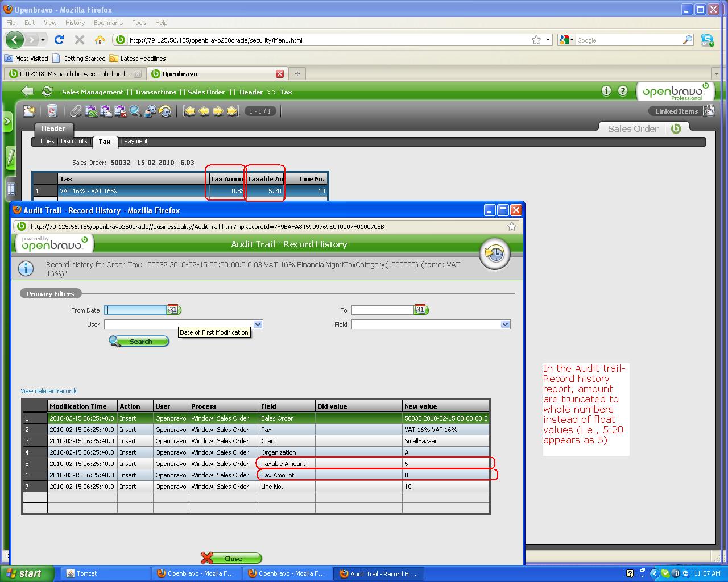Expand the Field filter dropdown

[x=505, y=325]
